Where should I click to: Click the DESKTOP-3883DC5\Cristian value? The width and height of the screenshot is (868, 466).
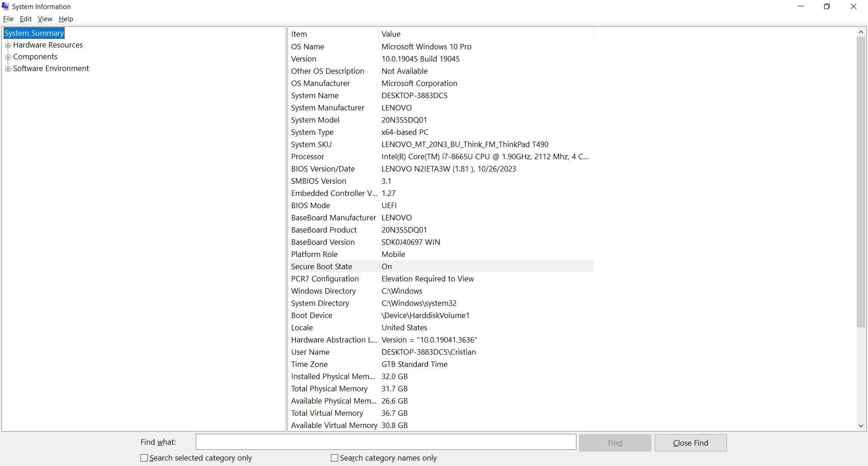pos(429,352)
